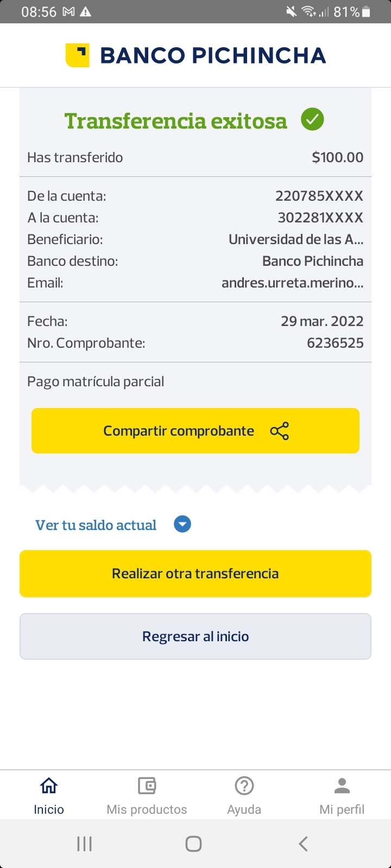Tap Ver tu saldo actual link

(96, 525)
